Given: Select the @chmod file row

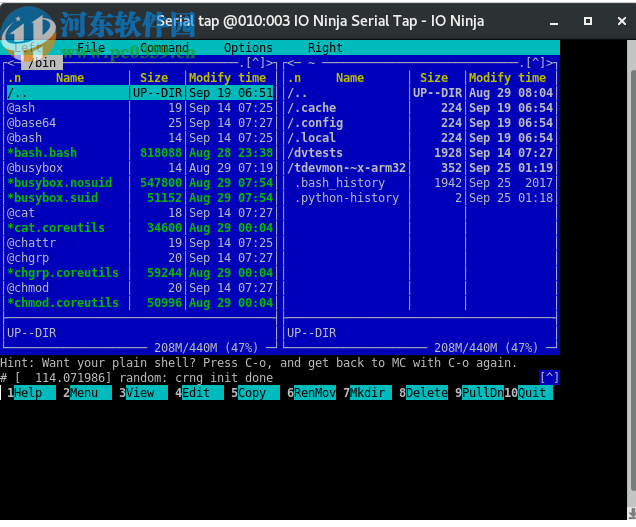Looking at the screenshot, I should click(x=140, y=288).
